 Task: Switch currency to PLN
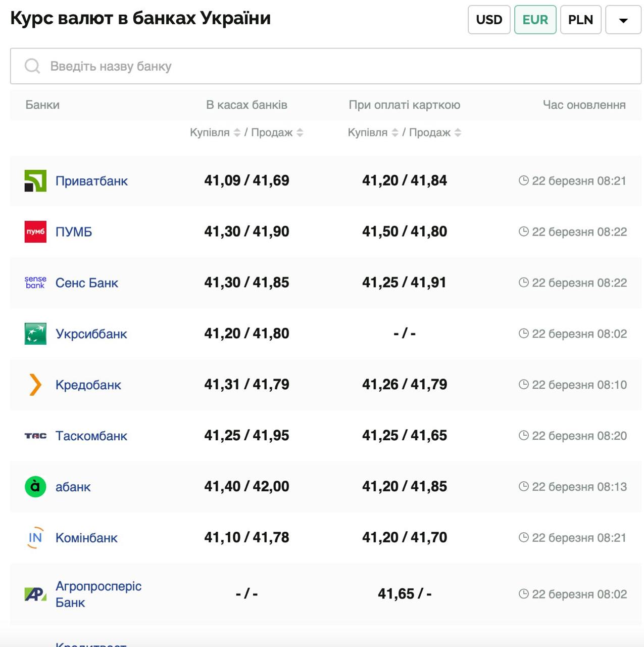(580, 20)
